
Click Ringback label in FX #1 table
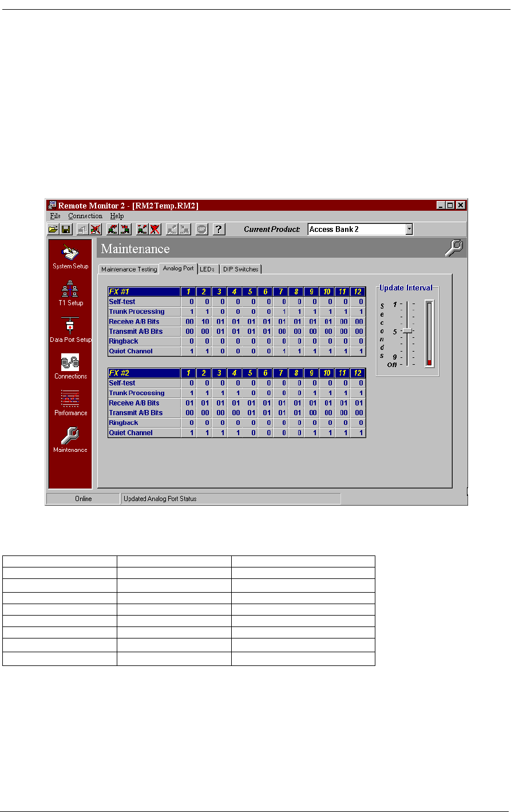point(124,341)
